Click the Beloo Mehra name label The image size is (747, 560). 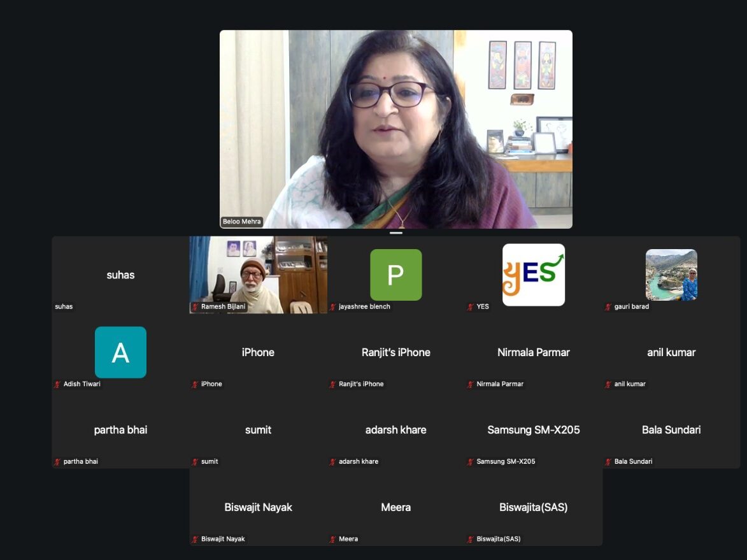tap(242, 222)
